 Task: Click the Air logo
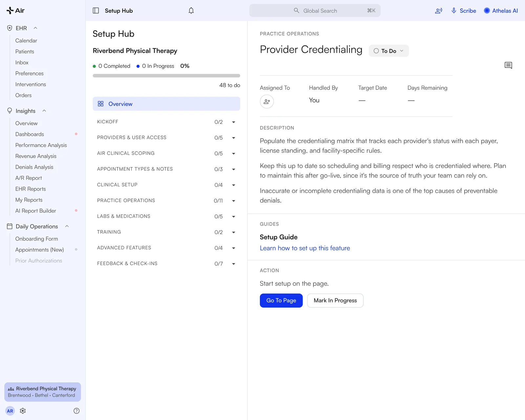tap(15, 10)
